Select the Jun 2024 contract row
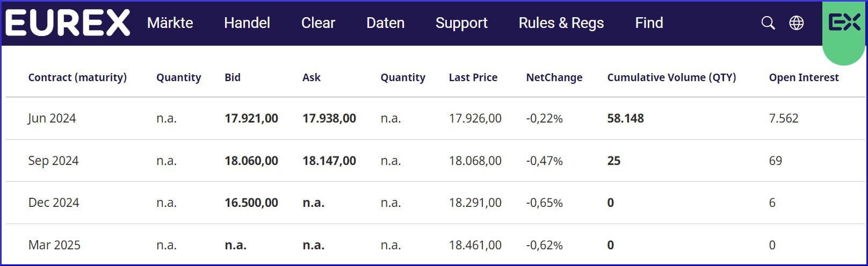868x266 pixels. [x=52, y=118]
